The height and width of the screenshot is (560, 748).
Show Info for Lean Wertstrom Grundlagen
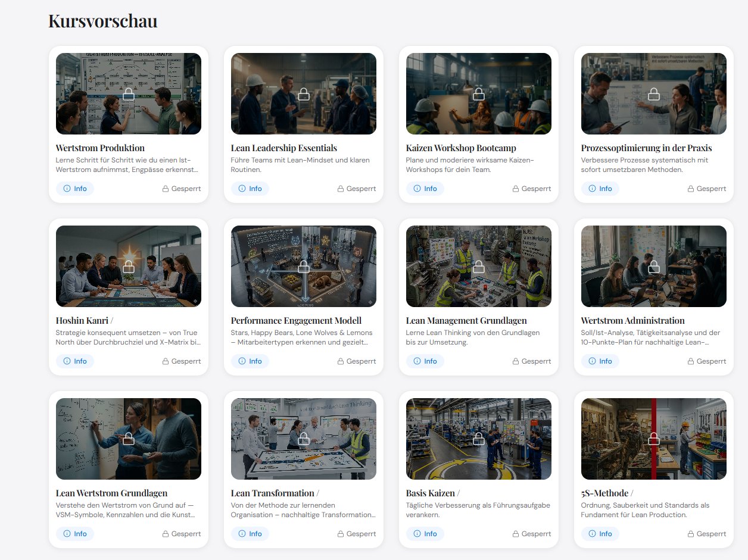[75, 534]
